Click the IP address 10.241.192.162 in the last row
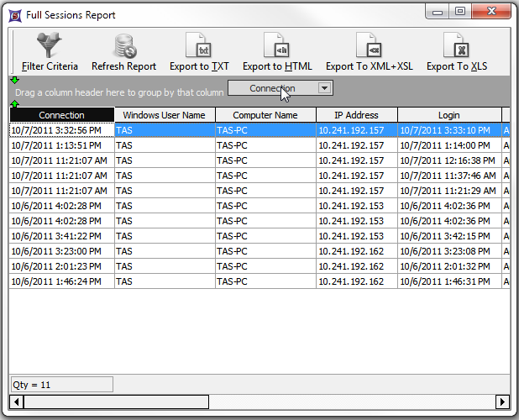Image resolution: width=519 pixels, height=420 pixels. pos(351,281)
